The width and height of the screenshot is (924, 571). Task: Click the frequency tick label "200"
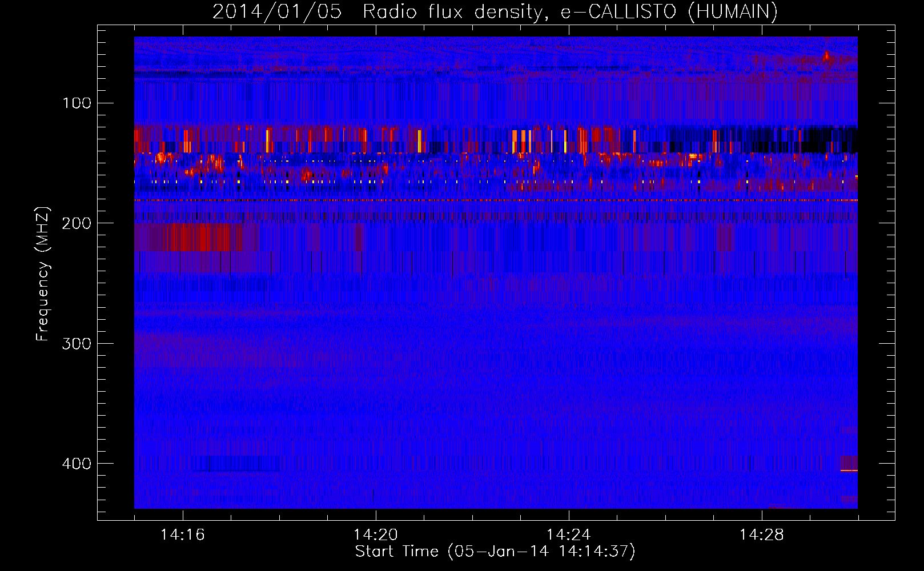click(x=77, y=223)
